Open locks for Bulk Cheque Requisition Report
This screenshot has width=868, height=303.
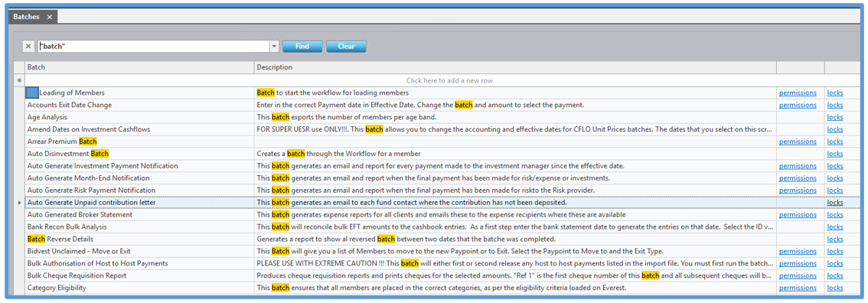pos(835,275)
